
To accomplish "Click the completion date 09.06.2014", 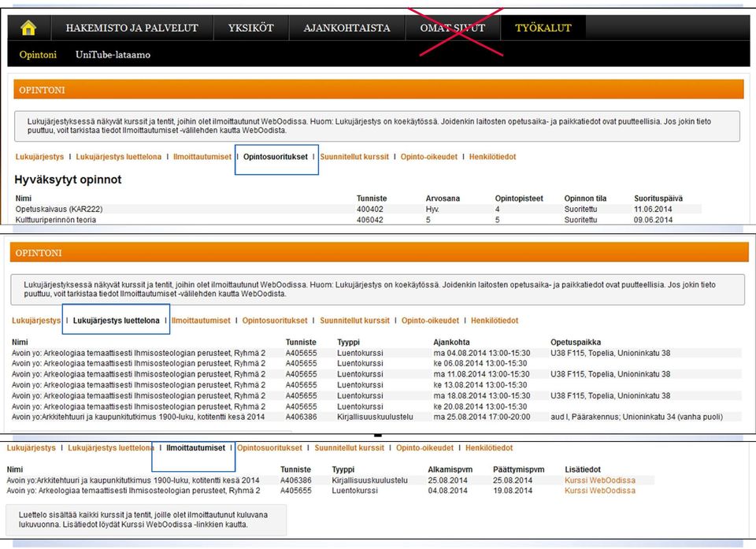I will (653, 220).
